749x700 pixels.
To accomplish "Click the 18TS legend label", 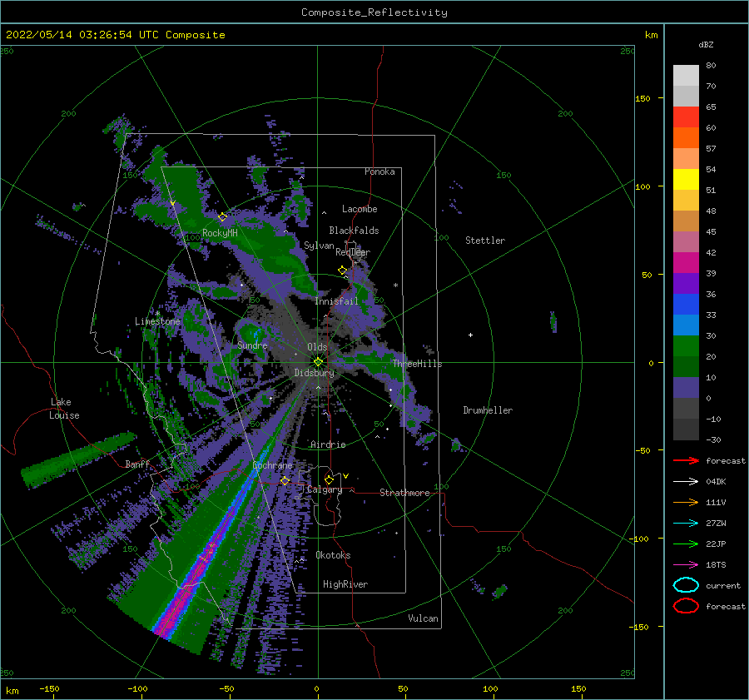I will [x=716, y=565].
